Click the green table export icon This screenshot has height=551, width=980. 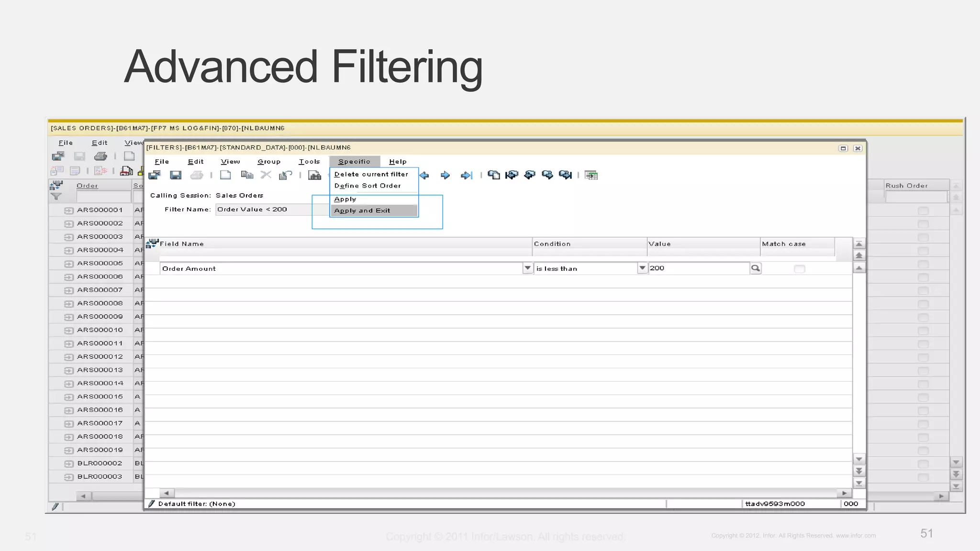pyautogui.click(x=591, y=175)
